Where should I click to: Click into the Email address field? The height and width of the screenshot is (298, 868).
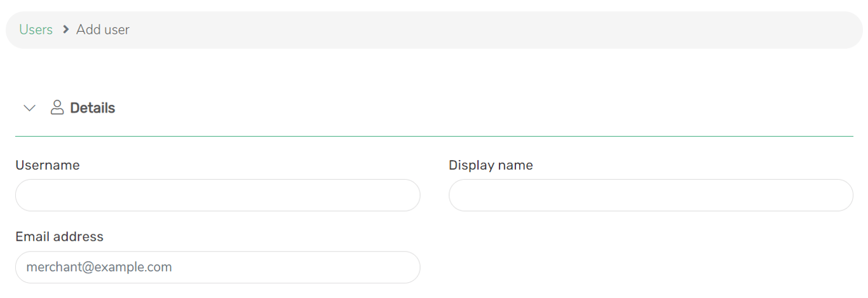pos(217,267)
